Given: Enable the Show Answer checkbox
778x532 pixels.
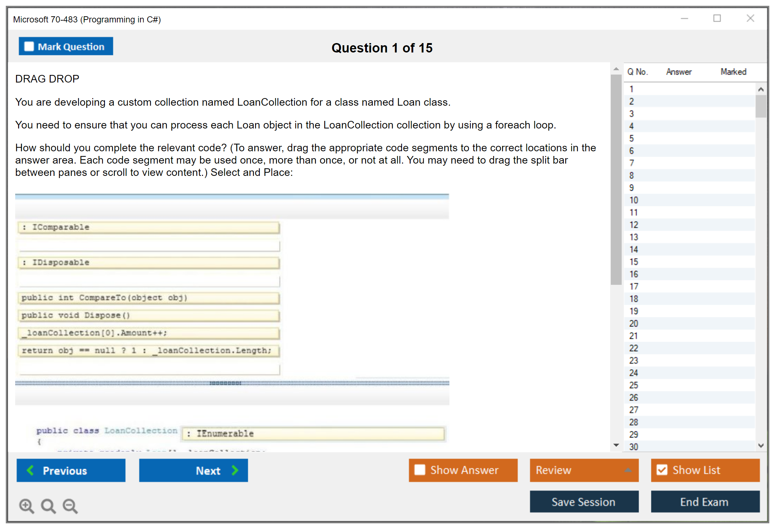Looking at the screenshot, I should [x=420, y=470].
